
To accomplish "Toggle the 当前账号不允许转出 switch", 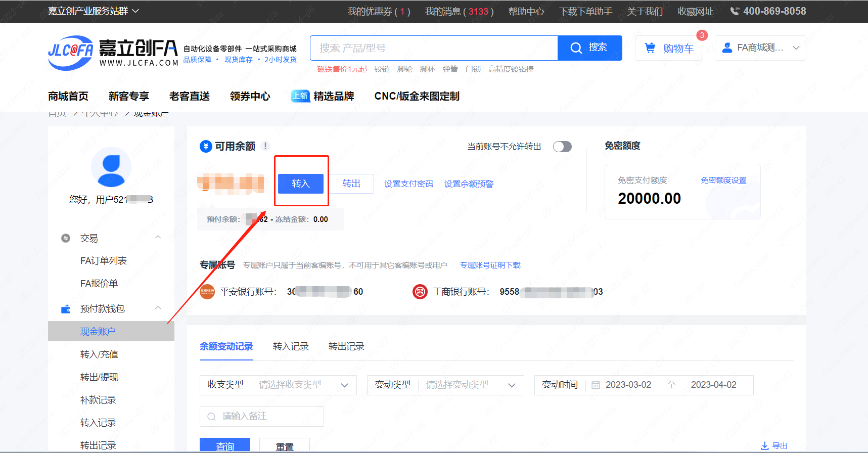I will click(562, 147).
